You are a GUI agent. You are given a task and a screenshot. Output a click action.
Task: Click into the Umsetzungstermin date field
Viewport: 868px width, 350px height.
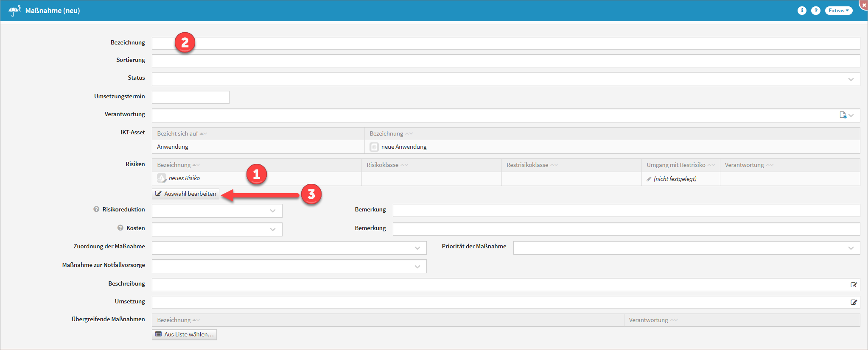pos(190,97)
